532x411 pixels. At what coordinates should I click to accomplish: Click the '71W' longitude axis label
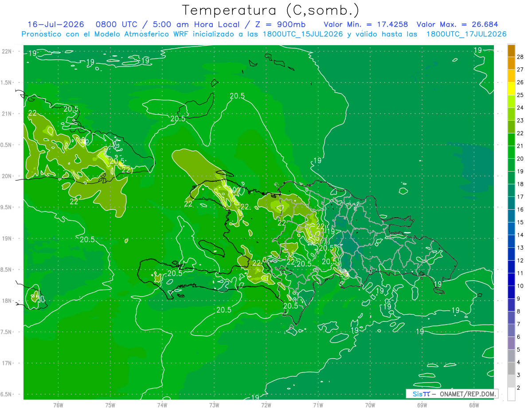point(318,405)
